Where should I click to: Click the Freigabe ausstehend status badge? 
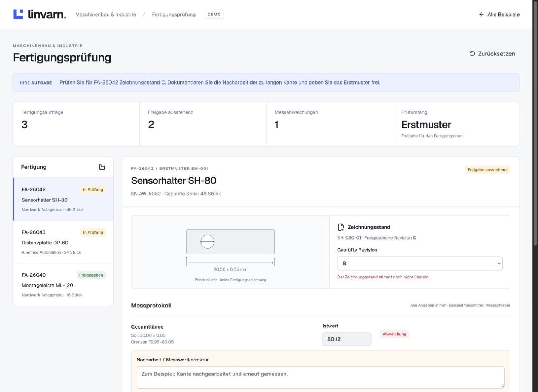click(487, 170)
